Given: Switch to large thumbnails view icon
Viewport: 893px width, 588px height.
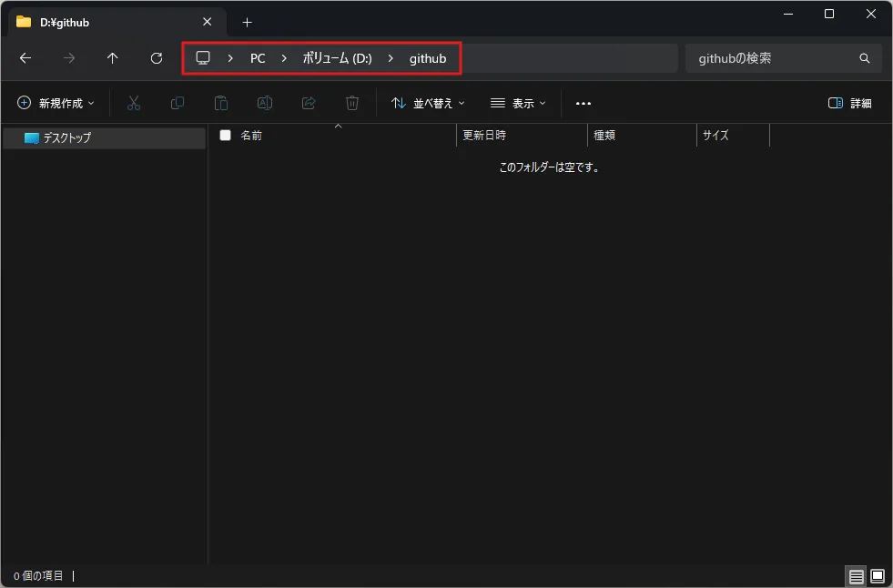Looking at the screenshot, I should [x=878, y=576].
